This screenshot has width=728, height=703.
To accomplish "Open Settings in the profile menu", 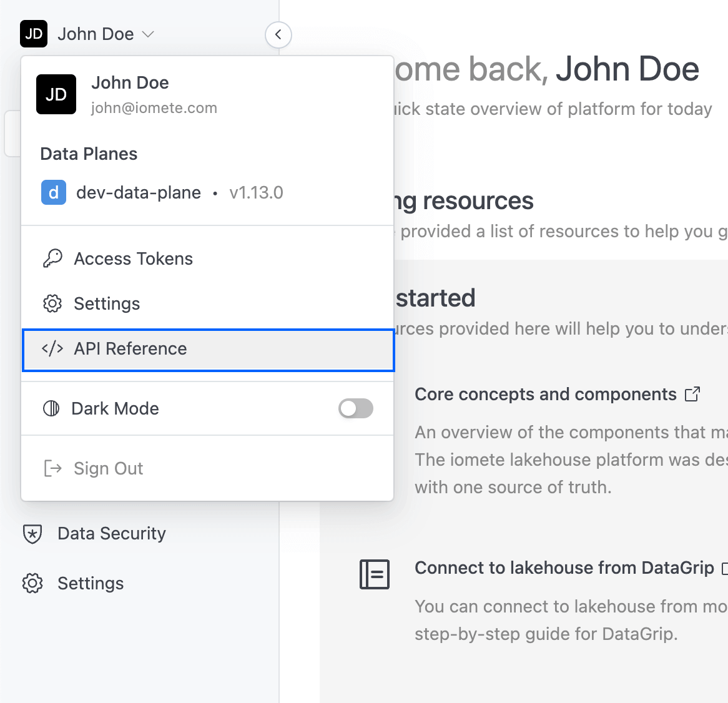I will (x=207, y=303).
